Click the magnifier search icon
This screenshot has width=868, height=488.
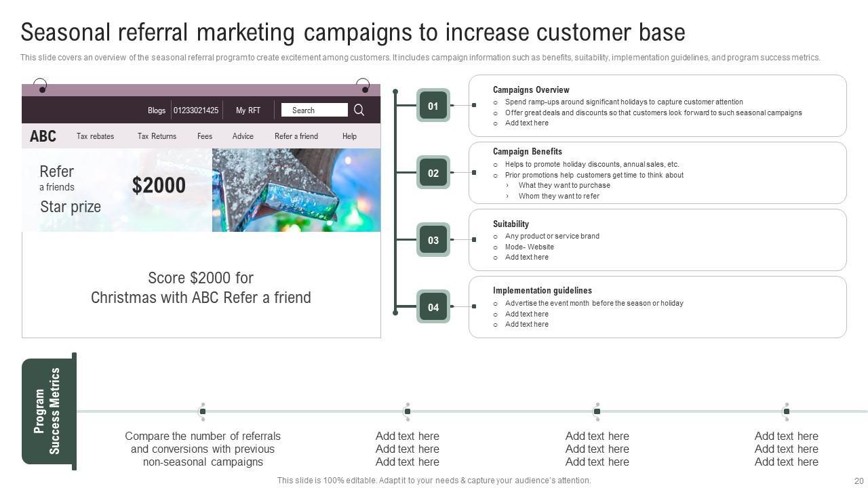coord(359,110)
